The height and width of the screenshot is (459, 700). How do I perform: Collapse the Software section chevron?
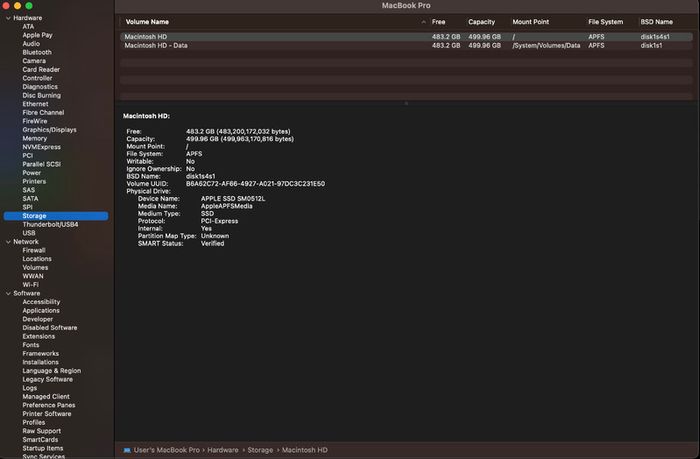click(8, 293)
